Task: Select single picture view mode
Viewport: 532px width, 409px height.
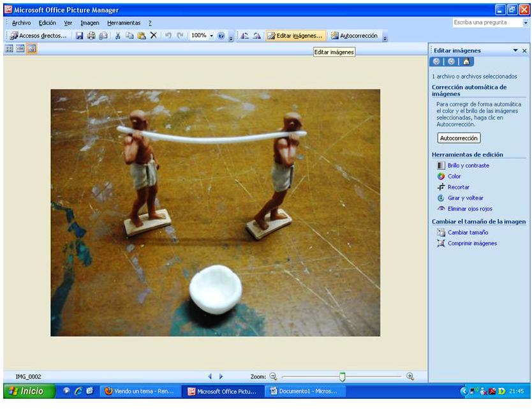Action: 31,48
